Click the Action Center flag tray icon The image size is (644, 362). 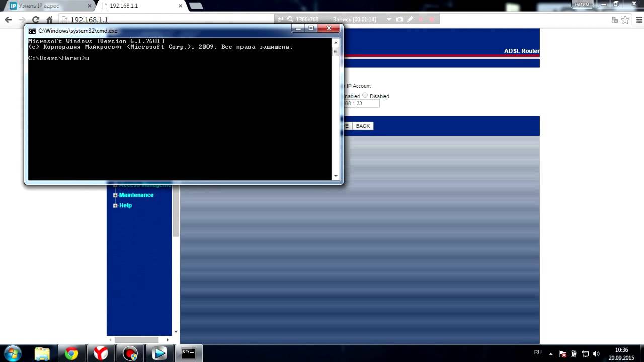562,353
